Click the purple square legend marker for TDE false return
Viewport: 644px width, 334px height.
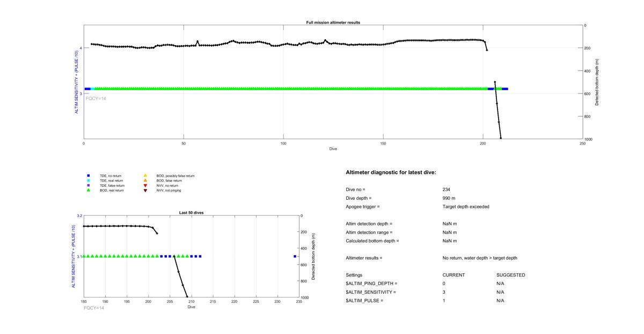pyautogui.click(x=88, y=185)
